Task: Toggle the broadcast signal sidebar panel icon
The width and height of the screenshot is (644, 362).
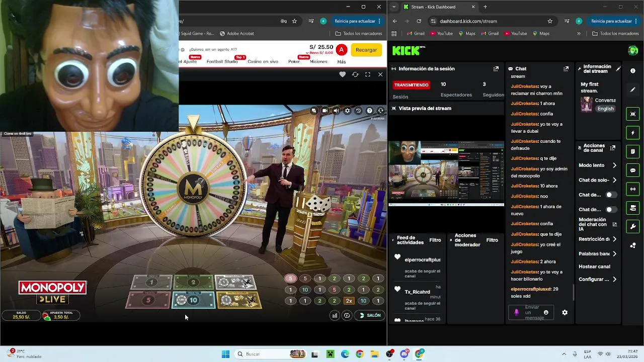Action: (x=633, y=189)
